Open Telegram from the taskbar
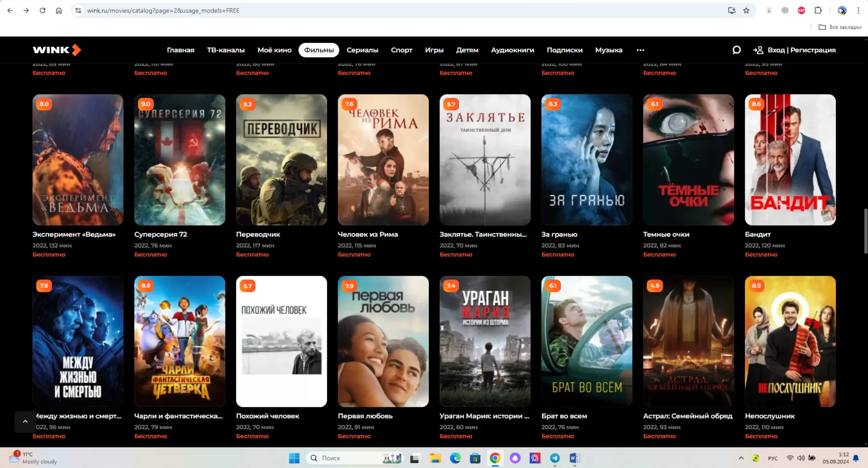This screenshot has width=868, height=468. tap(555, 458)
